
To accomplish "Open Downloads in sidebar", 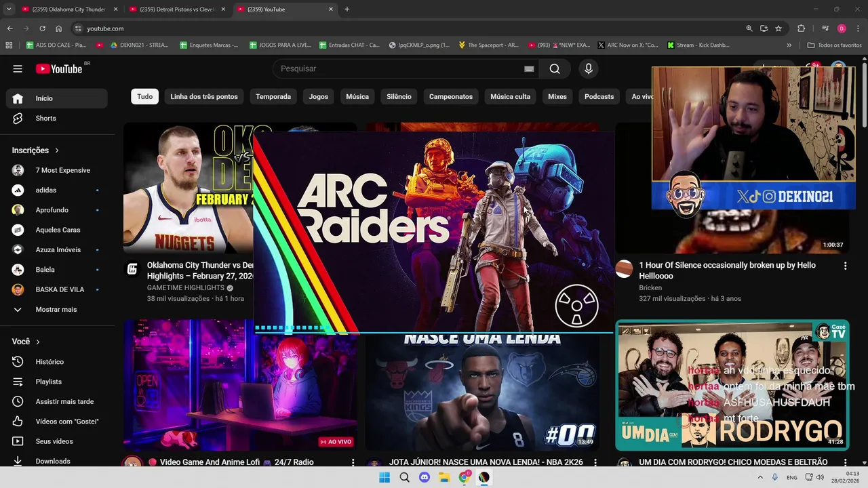I will pos(57,461).
